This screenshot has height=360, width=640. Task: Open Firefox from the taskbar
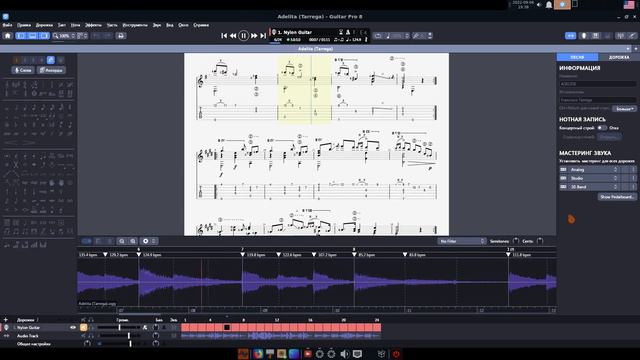click(258, 354)
